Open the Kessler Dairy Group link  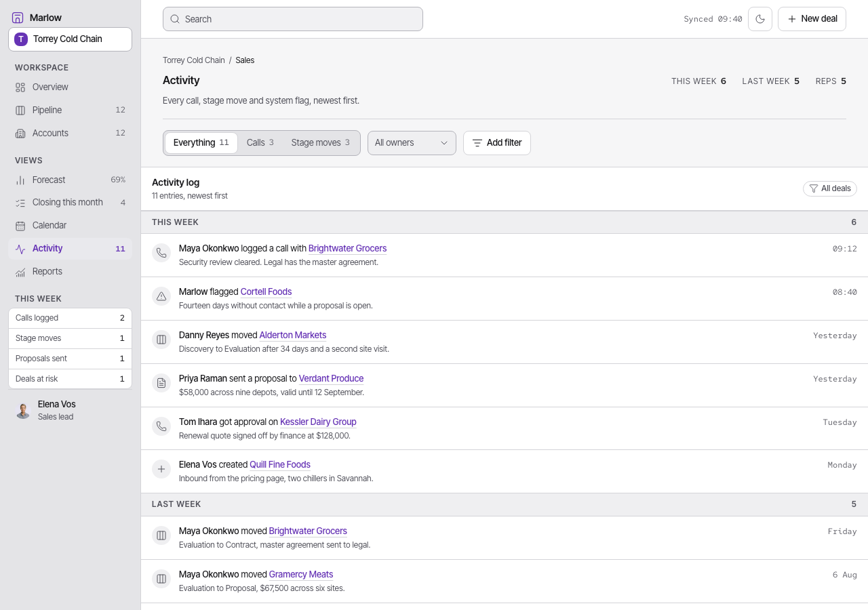(318, 422)
